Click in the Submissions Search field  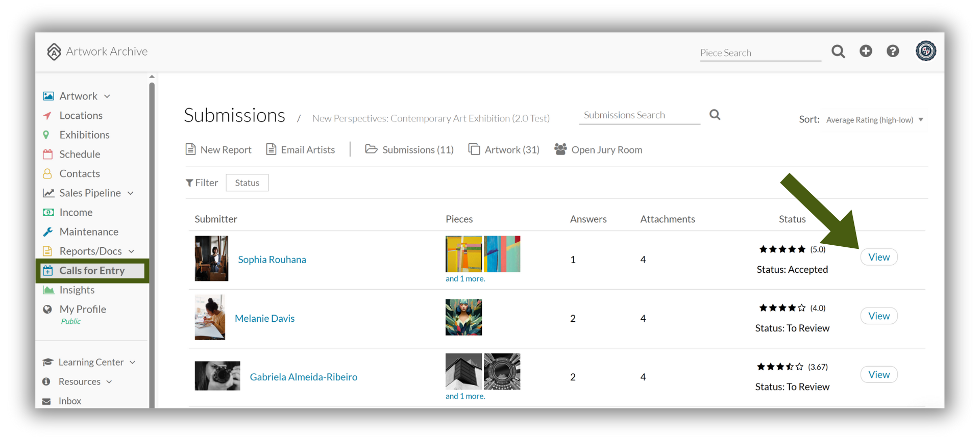click(x=640, y=115)
